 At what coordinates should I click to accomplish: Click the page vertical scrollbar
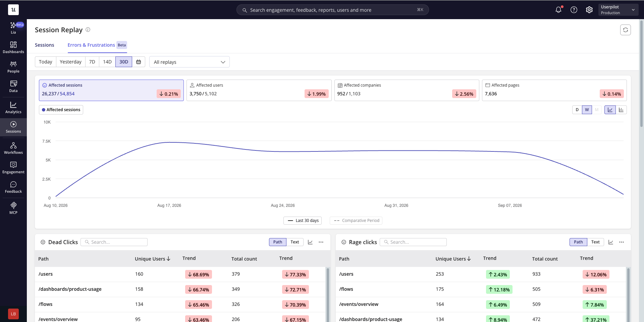[642, 74]
